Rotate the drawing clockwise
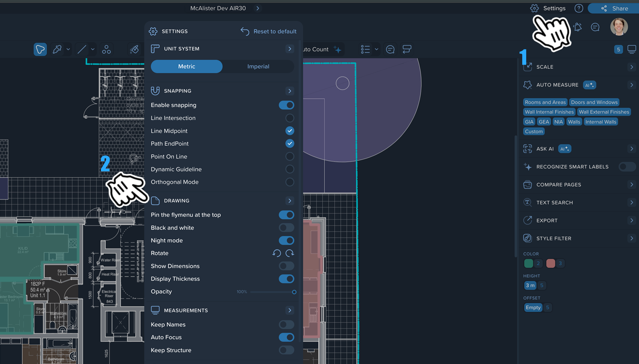The height and width of the screenshot is (364, 639). click(x=290, y=253)
